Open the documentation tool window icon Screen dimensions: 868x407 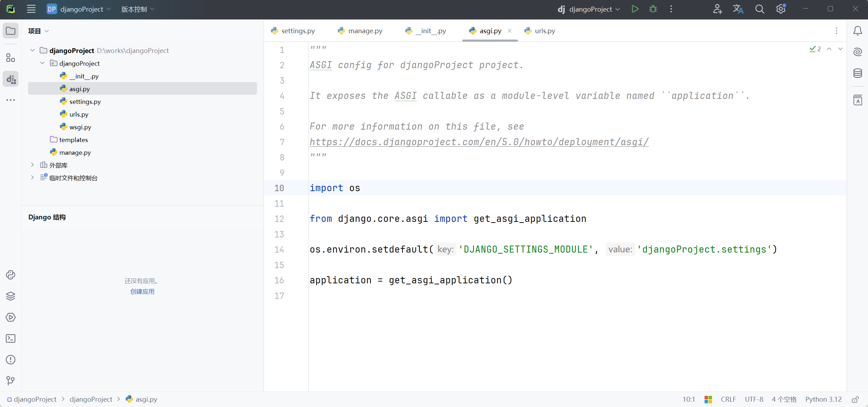(x=858, y=100)
